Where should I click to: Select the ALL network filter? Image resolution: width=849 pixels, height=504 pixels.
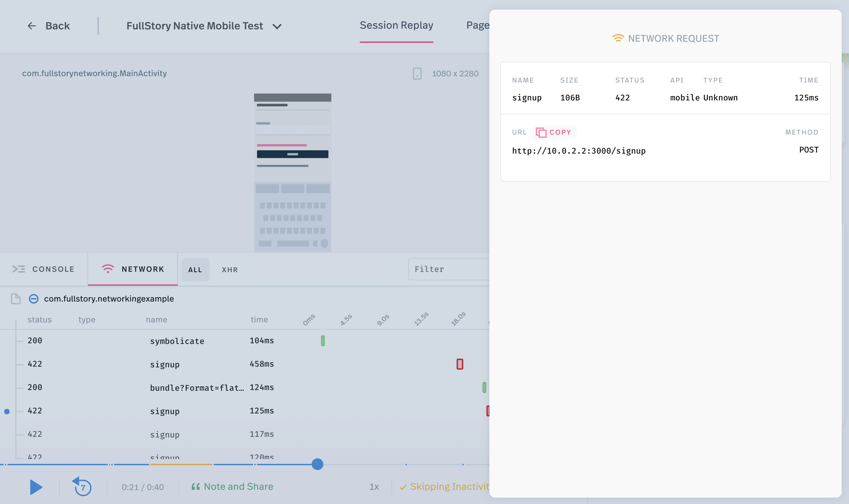(195, 270)
